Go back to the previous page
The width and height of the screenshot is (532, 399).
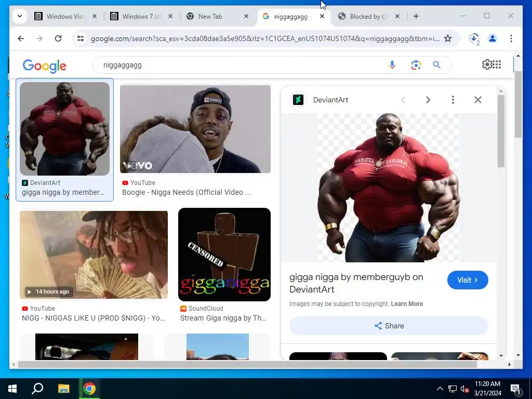pyautogui.click(x=21, y=38)
